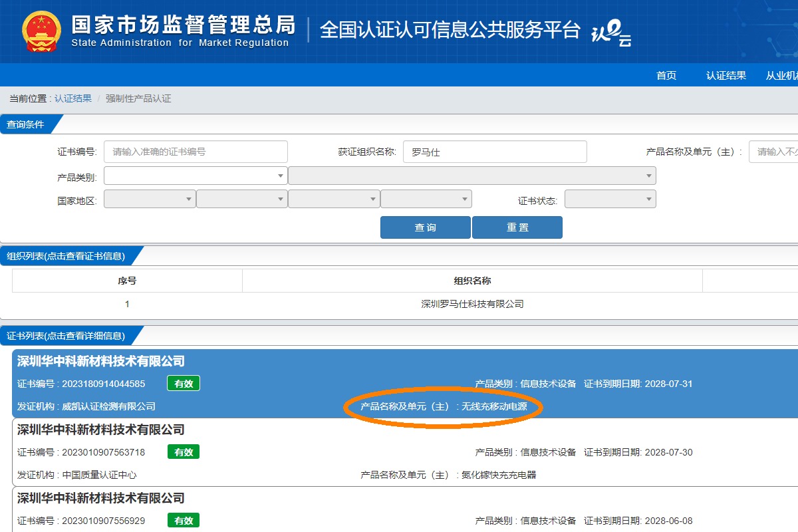Open certificate 2023010907556929 entry

[x=406, y=509]
